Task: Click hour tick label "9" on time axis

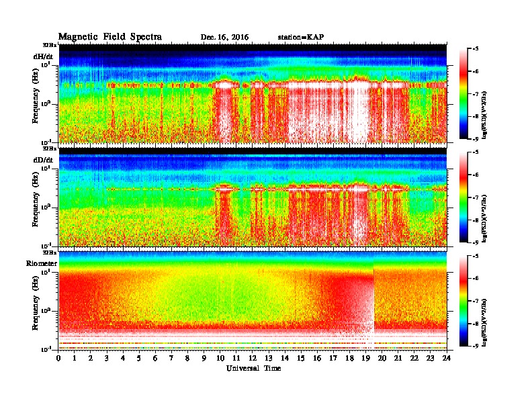Action: pos(204,358)
